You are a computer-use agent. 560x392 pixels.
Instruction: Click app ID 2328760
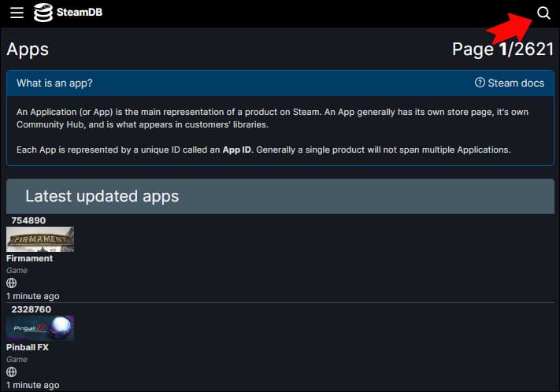[31, 309]
